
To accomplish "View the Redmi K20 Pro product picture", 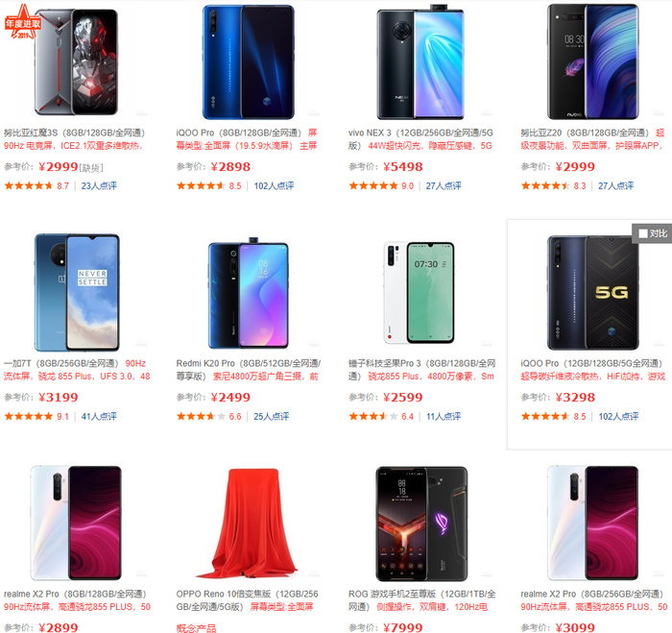I will pyautogui.click(x=248, y=292).
